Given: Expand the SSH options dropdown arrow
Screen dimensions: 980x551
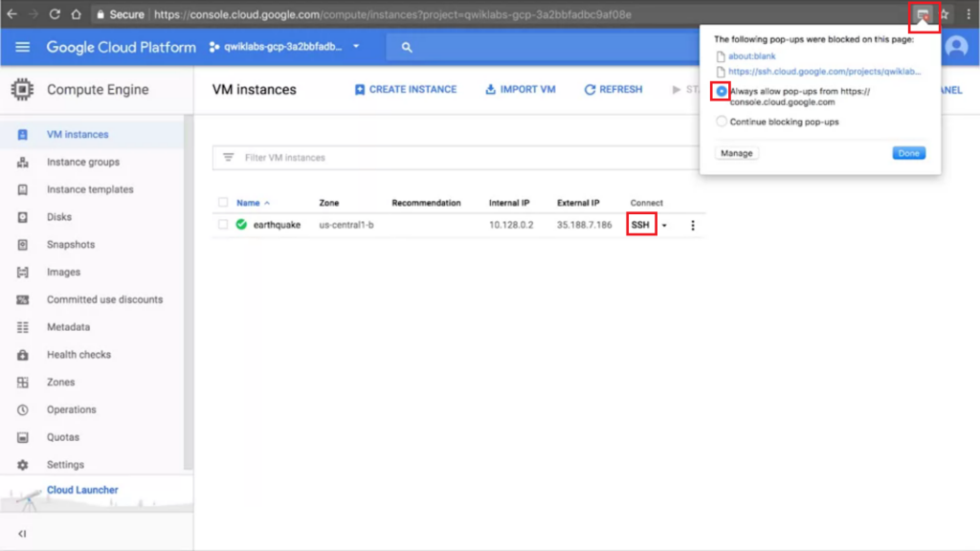Looking at the screenshot, I should [664, 225].
